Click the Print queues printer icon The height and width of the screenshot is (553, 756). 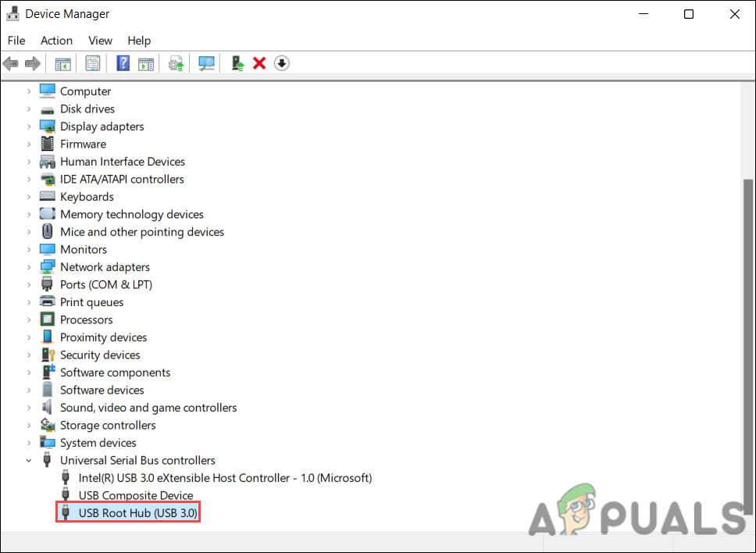tap(47, 301)
